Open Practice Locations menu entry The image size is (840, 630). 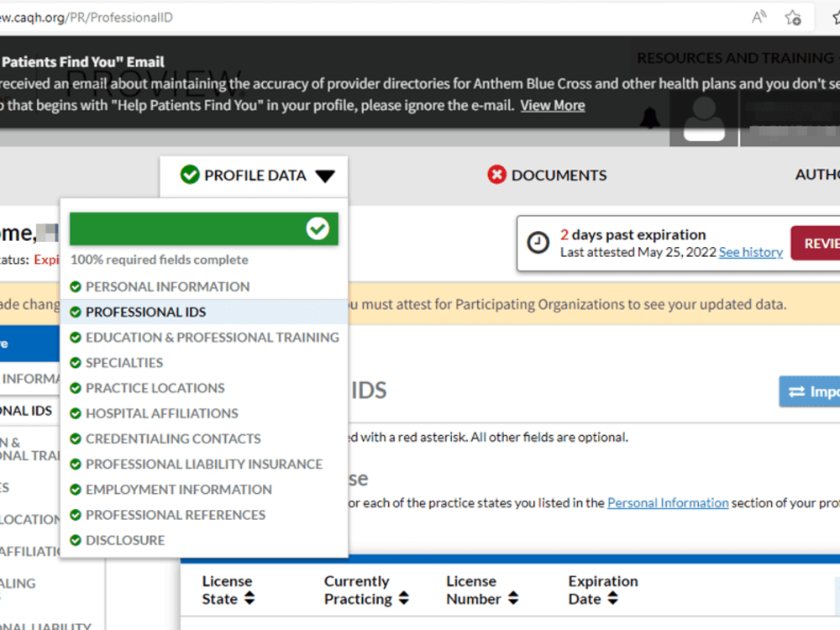(155, 388)
